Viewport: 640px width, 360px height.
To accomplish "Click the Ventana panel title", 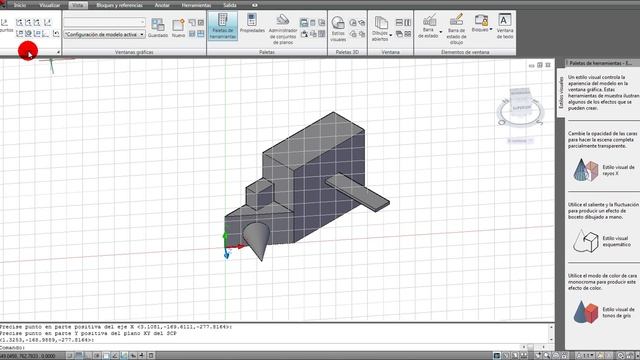I will (390, 52).
